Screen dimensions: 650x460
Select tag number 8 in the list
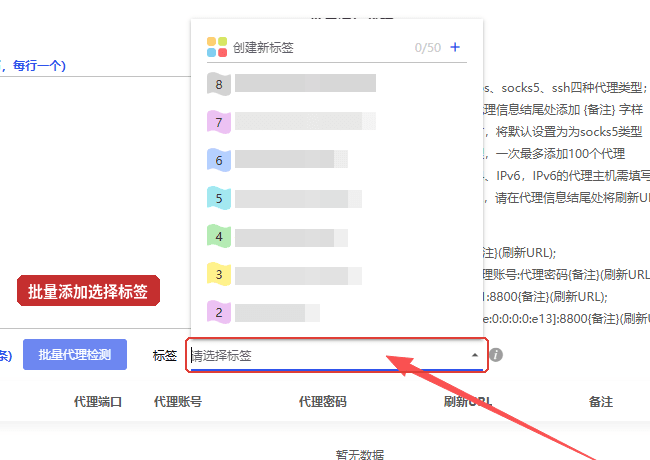[x=337, y=84]
